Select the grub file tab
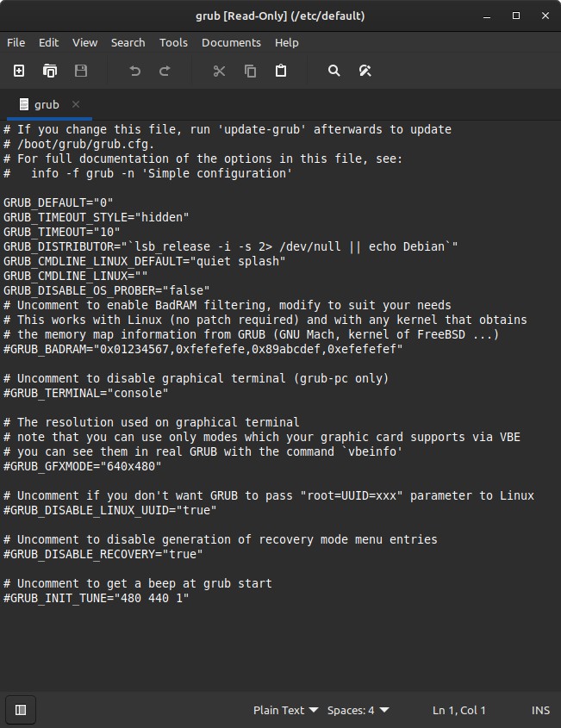The width and height of the screenshot is (561, 728). (x=46, y=105)
